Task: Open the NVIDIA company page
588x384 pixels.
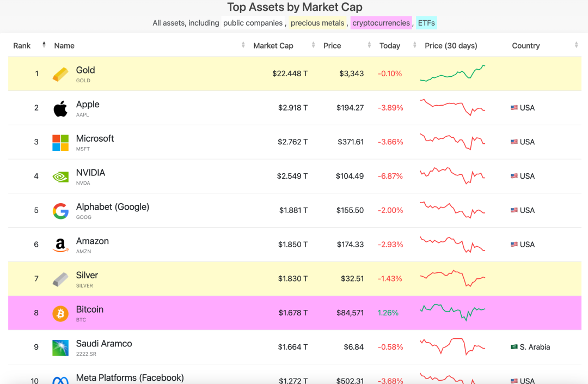Action: (90, 173)
